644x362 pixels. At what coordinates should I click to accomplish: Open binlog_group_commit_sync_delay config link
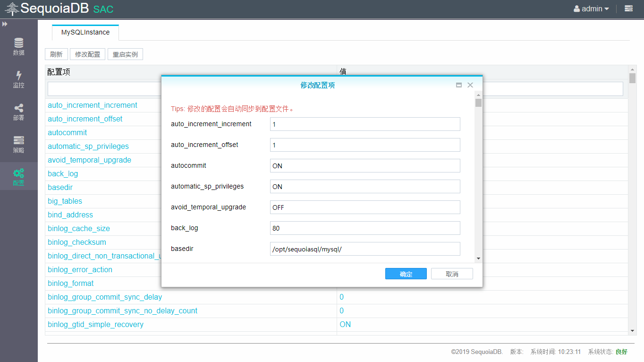[105, 297]
